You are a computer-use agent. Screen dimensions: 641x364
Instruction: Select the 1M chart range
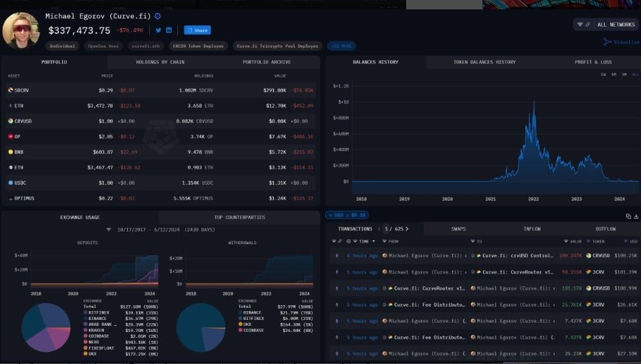coord(614,74)
